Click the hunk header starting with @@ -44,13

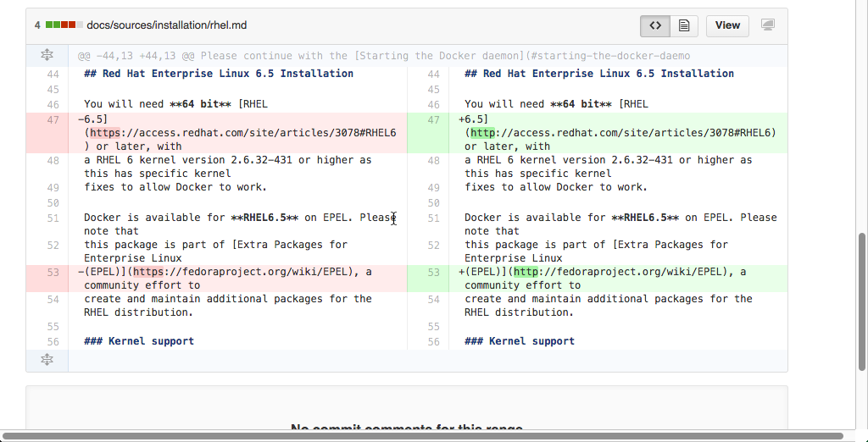pyautogui.click(x=383, y=56)
